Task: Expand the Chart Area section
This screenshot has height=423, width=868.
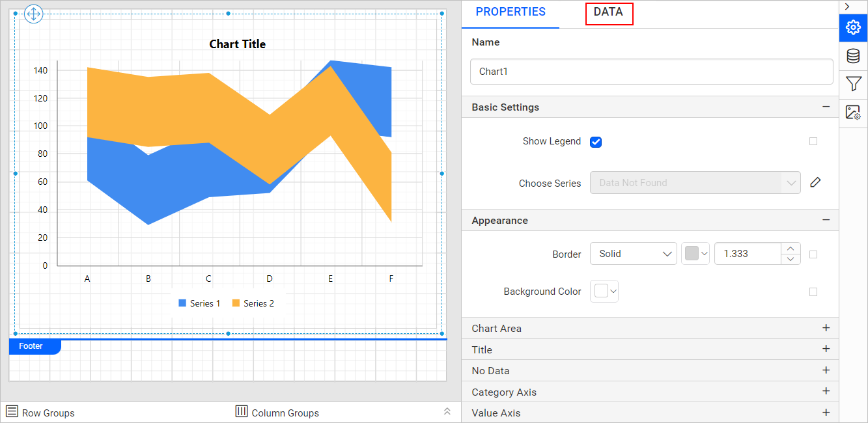Action: pyautogui.click(x=826, y=328)
